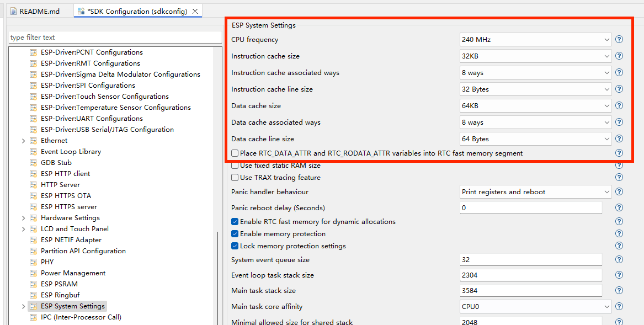
Task: Uncheck Enable memory protection
Action: (235, 234)
